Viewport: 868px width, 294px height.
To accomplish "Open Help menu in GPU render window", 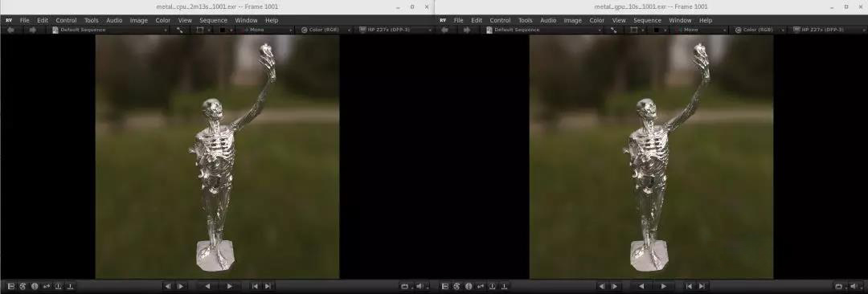I will point(706,21).
